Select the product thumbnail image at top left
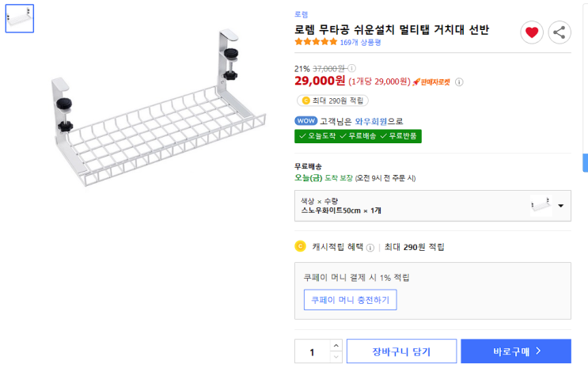 (x=20, y=18)
